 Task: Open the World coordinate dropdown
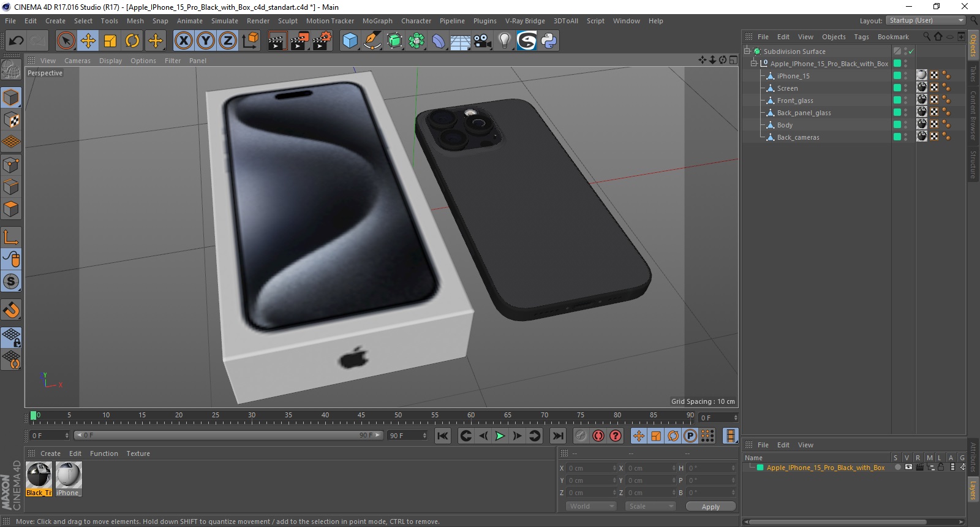point(591,506)
